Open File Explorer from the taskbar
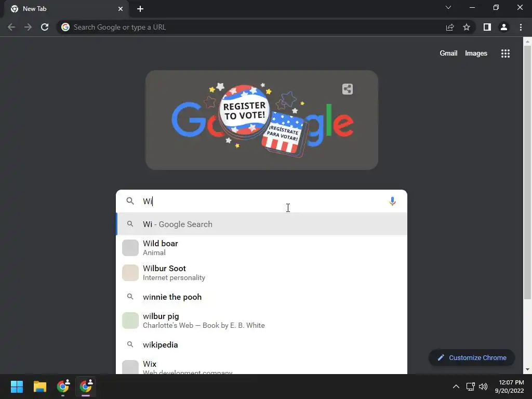 click(x=39, y=387)
